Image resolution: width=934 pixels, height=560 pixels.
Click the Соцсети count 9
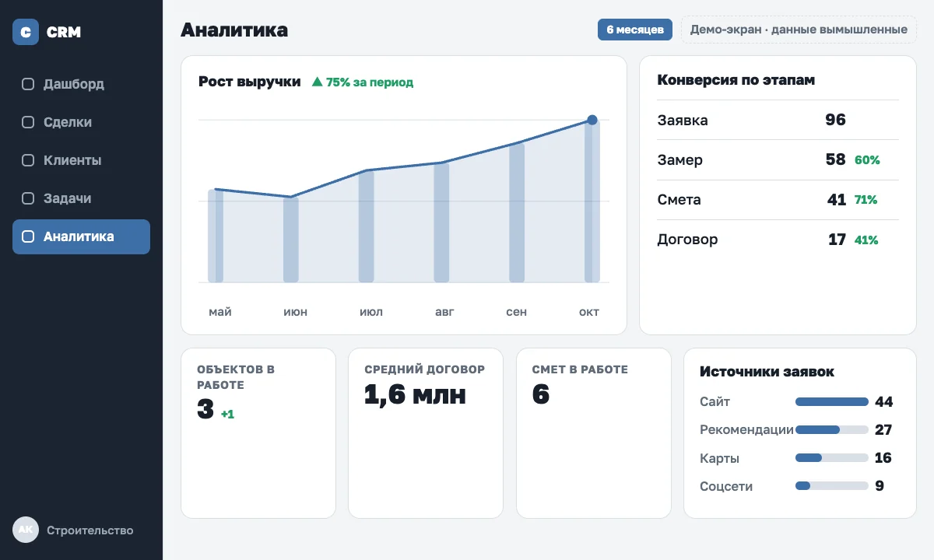[880, 486]
